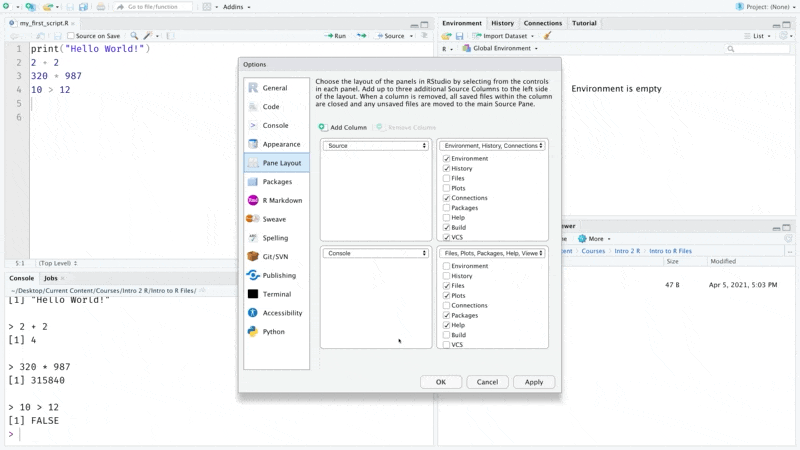Toggle the Source on Save checkbox
The image size is (800, 450).
tap(71, 36)
